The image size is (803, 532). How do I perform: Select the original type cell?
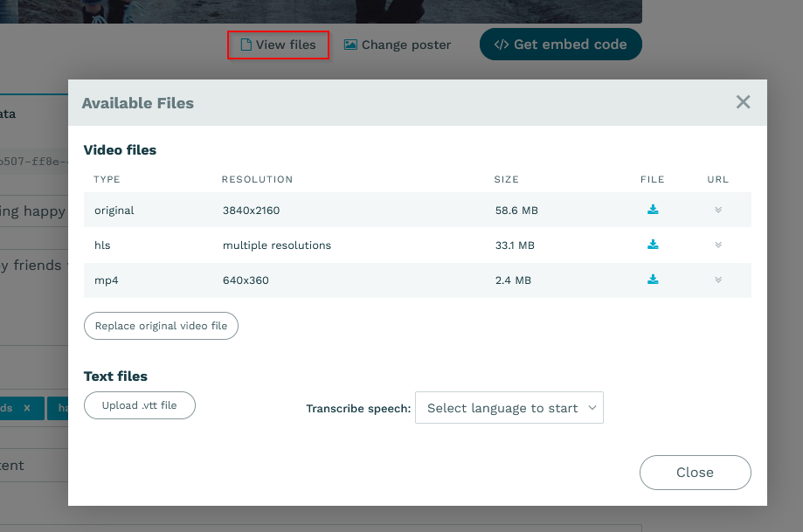click(x=114, y=211)
